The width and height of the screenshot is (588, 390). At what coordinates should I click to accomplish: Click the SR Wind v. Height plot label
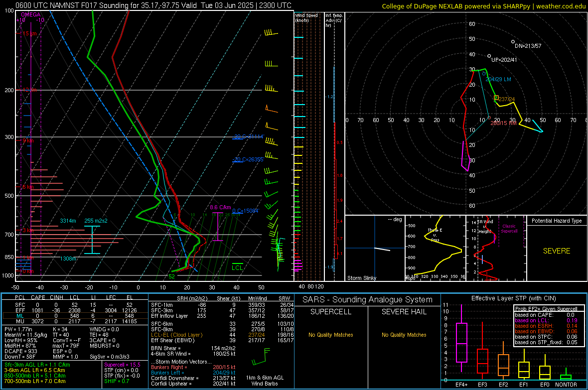(485, 227)
